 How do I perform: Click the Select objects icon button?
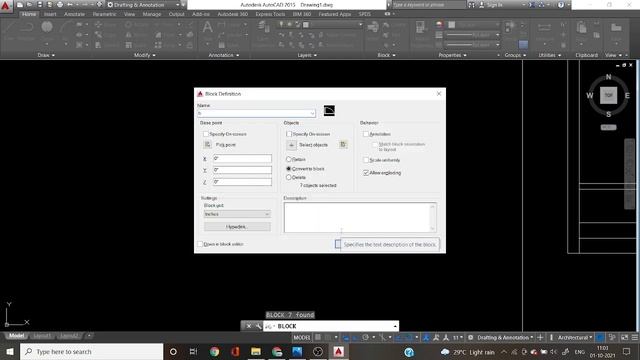click(x=291, y=145)
